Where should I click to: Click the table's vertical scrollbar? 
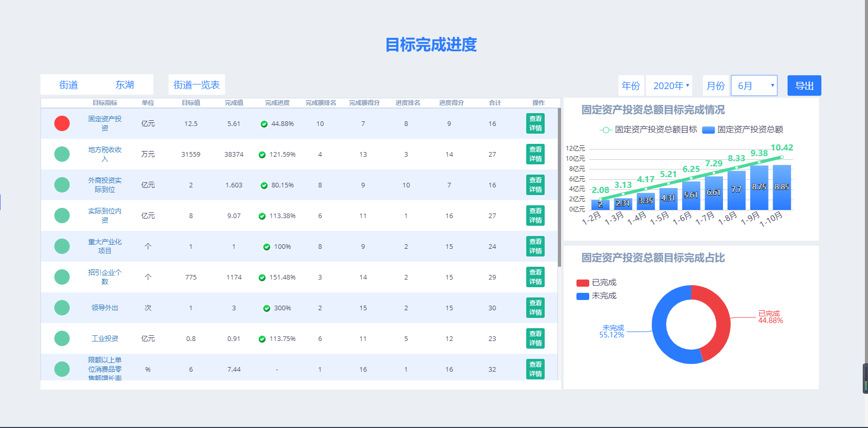559,187
